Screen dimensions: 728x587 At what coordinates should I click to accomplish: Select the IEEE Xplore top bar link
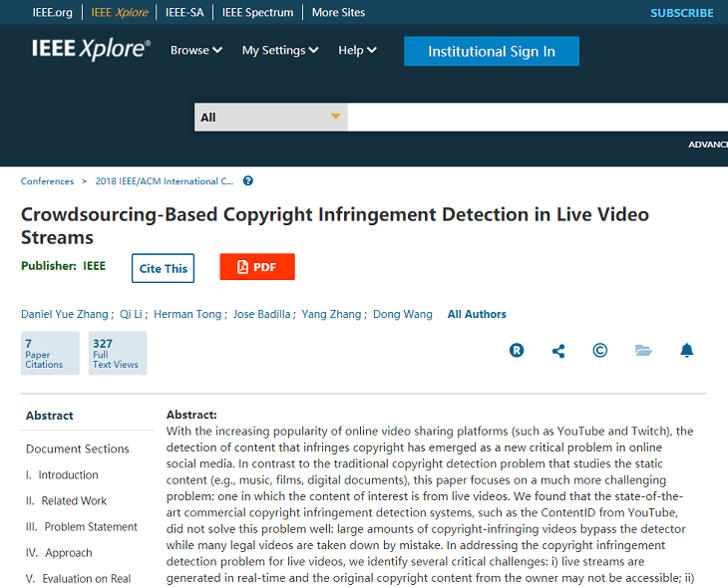pyautogui.click(x=120, y=13)
